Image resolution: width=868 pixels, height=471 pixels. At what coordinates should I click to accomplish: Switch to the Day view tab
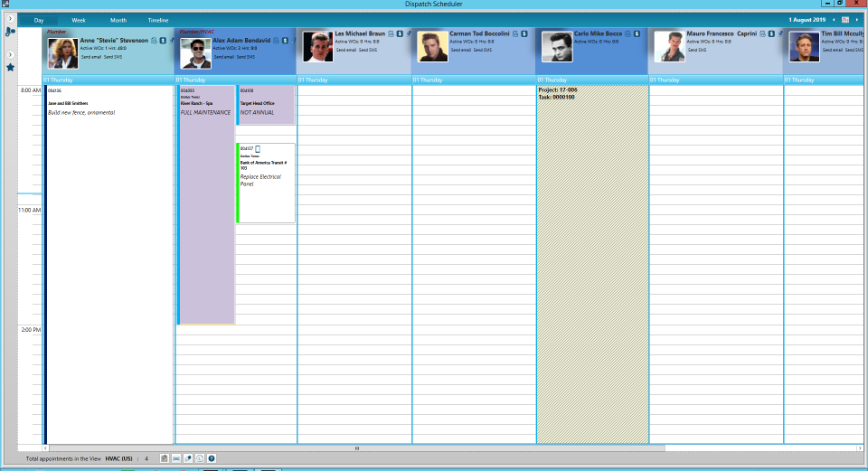[x=39, y=21]
